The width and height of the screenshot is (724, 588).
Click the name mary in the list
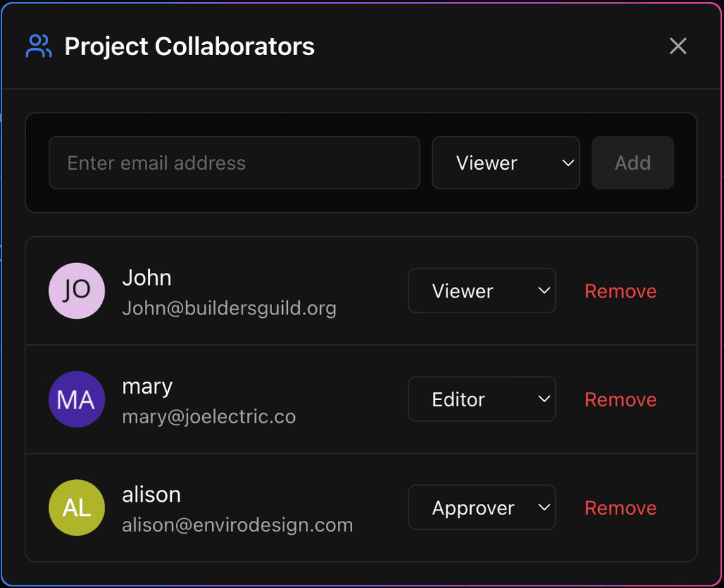(x=147, y=387)
